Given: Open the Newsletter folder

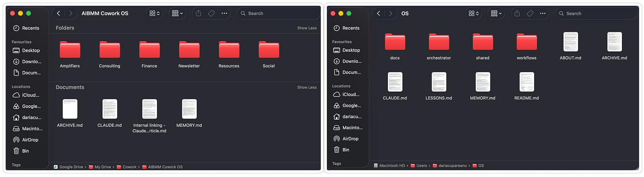Looking at the screenshot, I should tap(189, 50).
